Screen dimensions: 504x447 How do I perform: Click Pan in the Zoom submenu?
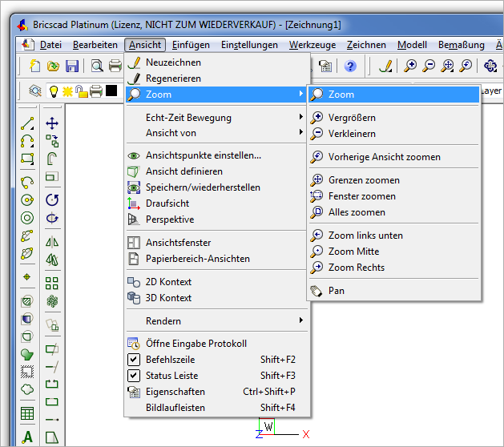tap(337, 291)
